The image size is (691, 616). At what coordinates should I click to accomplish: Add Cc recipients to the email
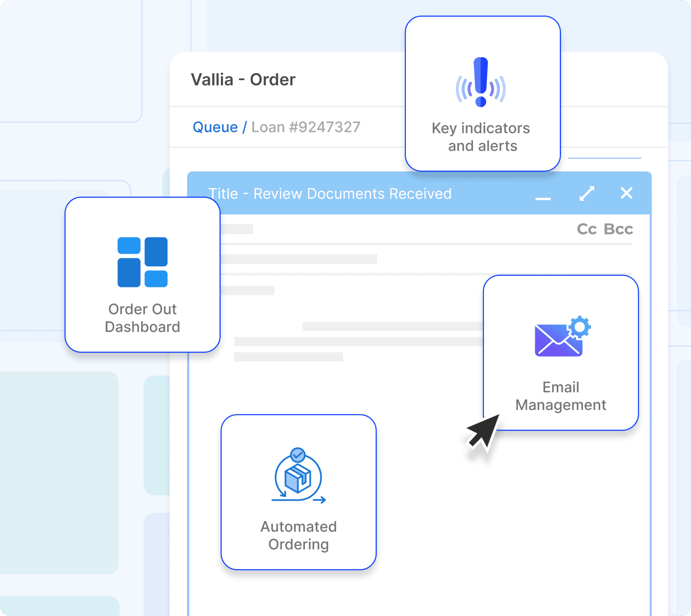click(587, 229)
